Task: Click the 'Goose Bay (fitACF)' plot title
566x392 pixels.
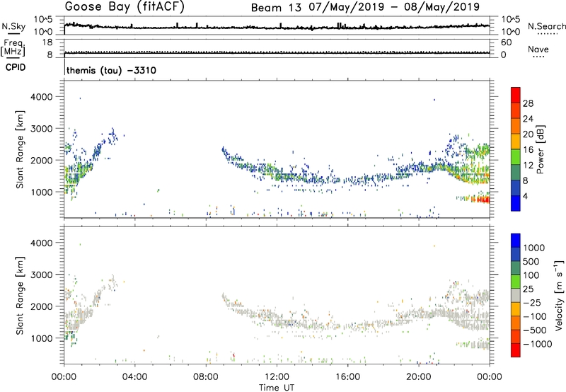Action: 125,7
